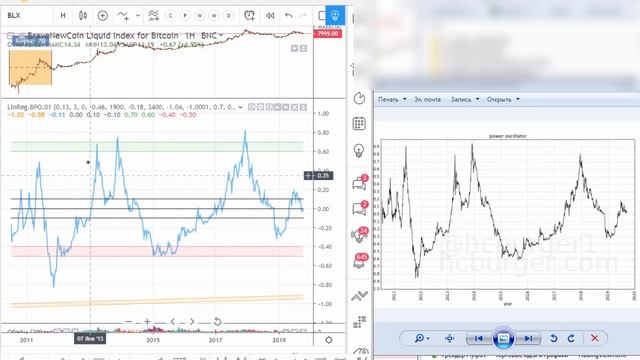Remove the LinReg indicator with the X icon
The height and width of the screenshot is (360, 640).
coord(294,107)
